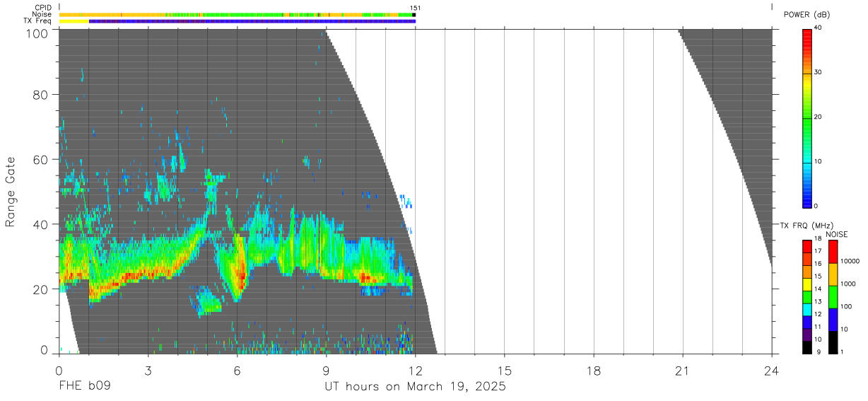Click the NOISE legend title

click(837, 234)
